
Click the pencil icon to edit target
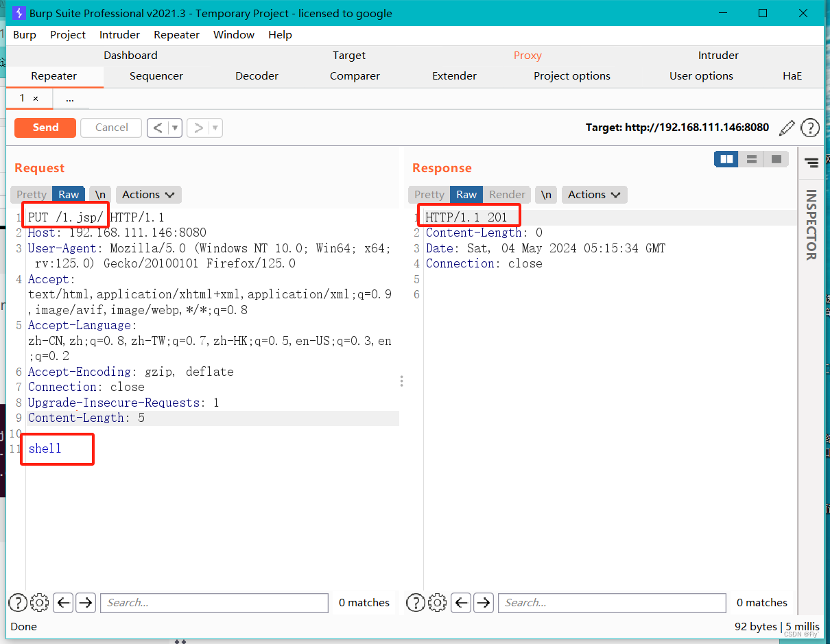point(787,128)
